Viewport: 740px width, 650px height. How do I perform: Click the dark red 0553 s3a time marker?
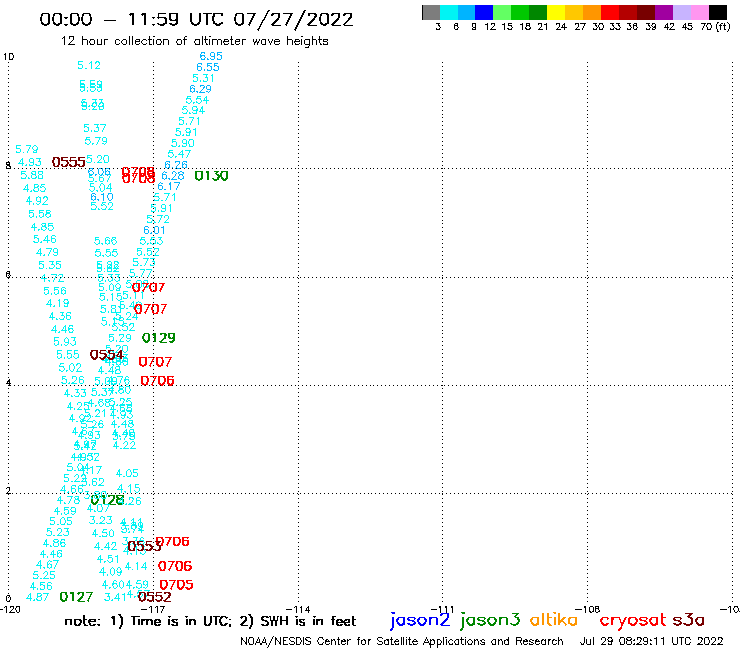click(144, 546)
